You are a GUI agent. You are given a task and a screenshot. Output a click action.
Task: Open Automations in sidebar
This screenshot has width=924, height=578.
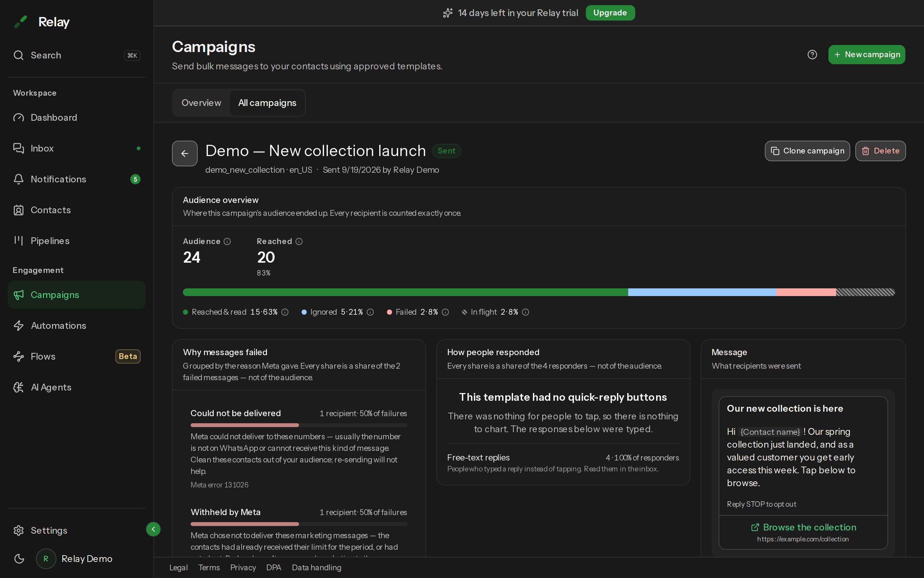76,326
